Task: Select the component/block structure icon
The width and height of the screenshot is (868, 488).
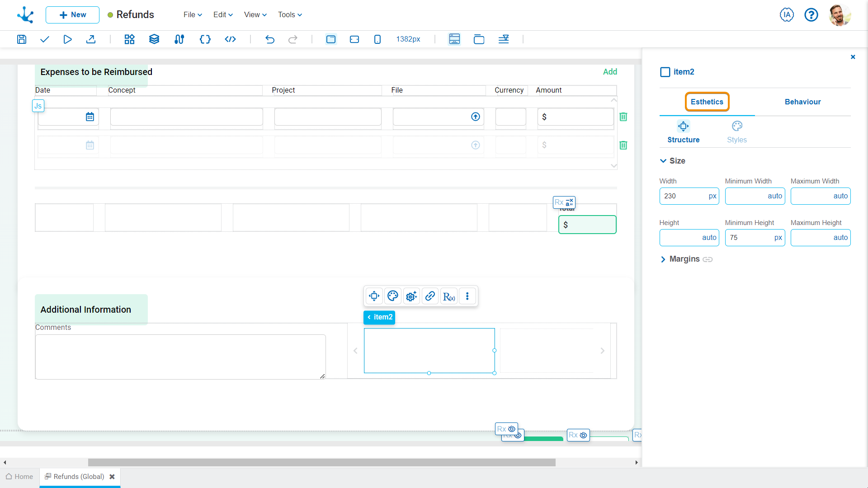Action: pos(129,39)
